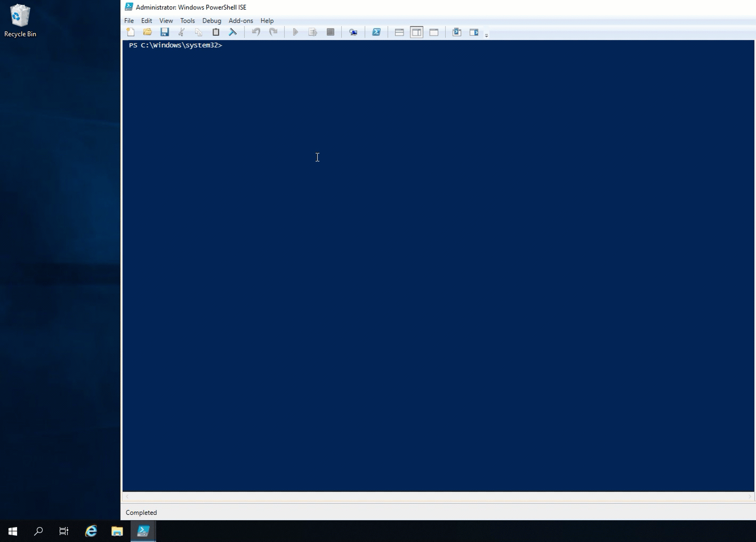The image size is (756, 542).
Task: Show script pane maximized layout icon
Action: point(434,33)
